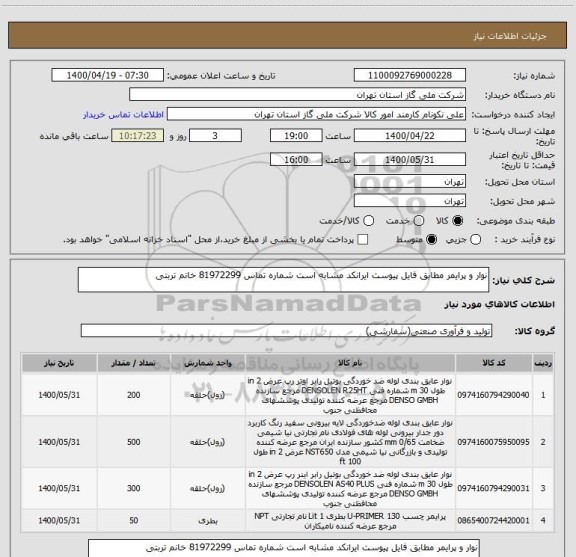
Task: Click the گروه کالا field تولید و فرآوری صنعتی
Action: point(286,331)
